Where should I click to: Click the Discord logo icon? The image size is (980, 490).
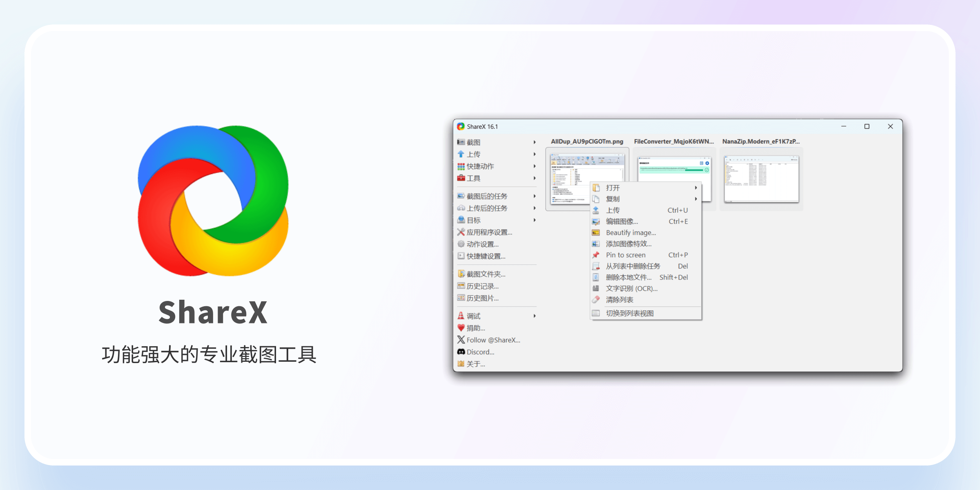click(461, 352)
